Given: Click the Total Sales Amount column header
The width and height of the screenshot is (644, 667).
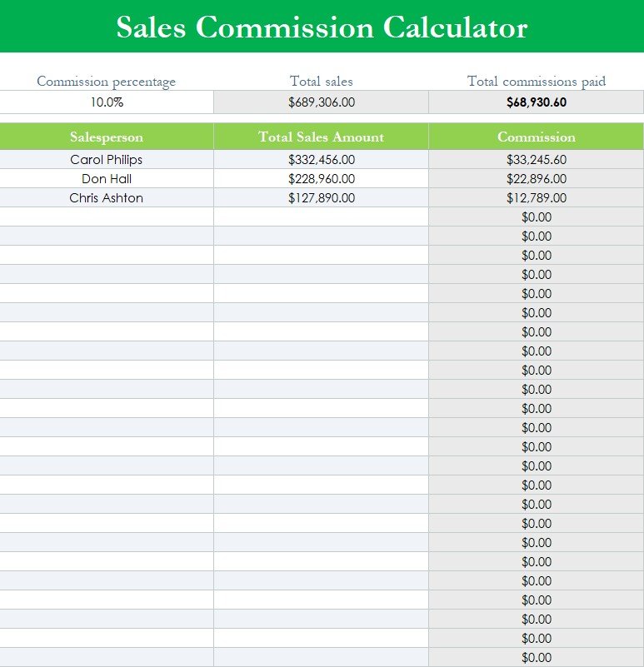Looking at the screenshot, I should click(x=322, y=137).
